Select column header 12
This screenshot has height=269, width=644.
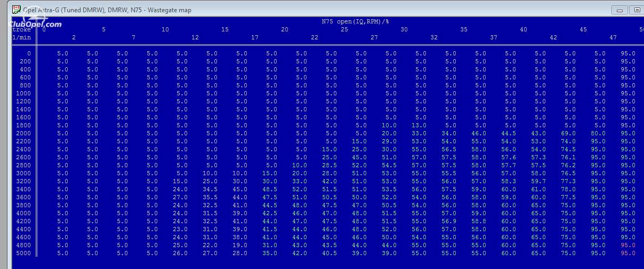tap(195, 38)
